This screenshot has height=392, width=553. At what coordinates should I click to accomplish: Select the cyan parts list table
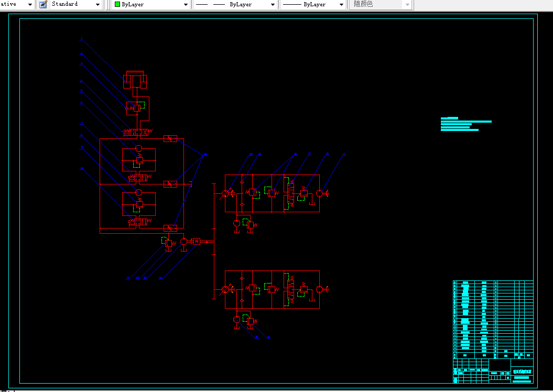[x=493, y=319]
